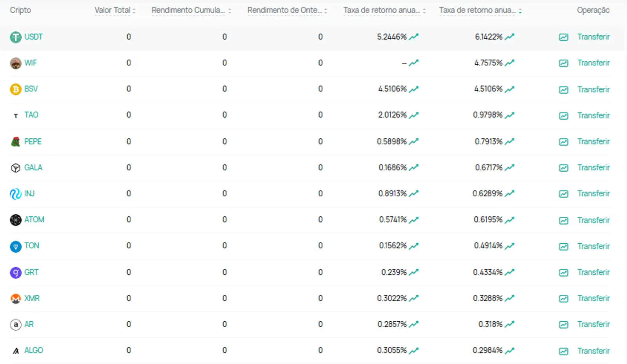627x364 pixels.
Task: Open chart icon in GALA row
Action: 564,168
